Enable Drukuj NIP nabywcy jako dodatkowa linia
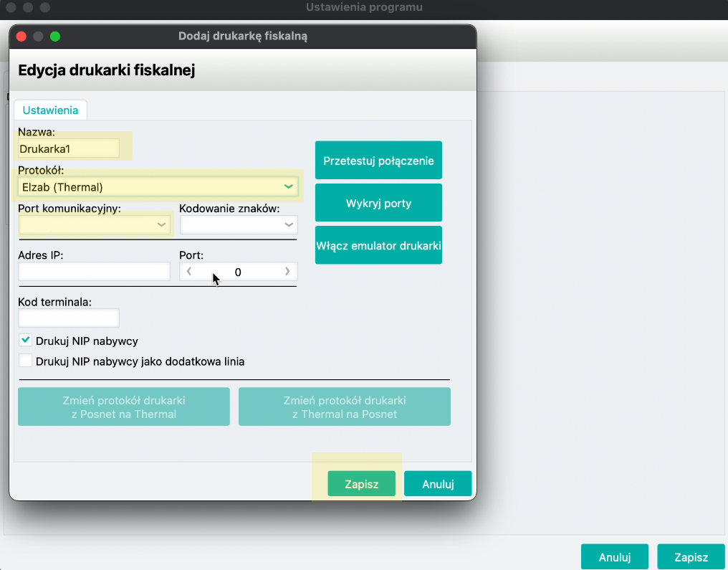Image resolution: width=728 pixels, height=570 pixels. (26, 361)
